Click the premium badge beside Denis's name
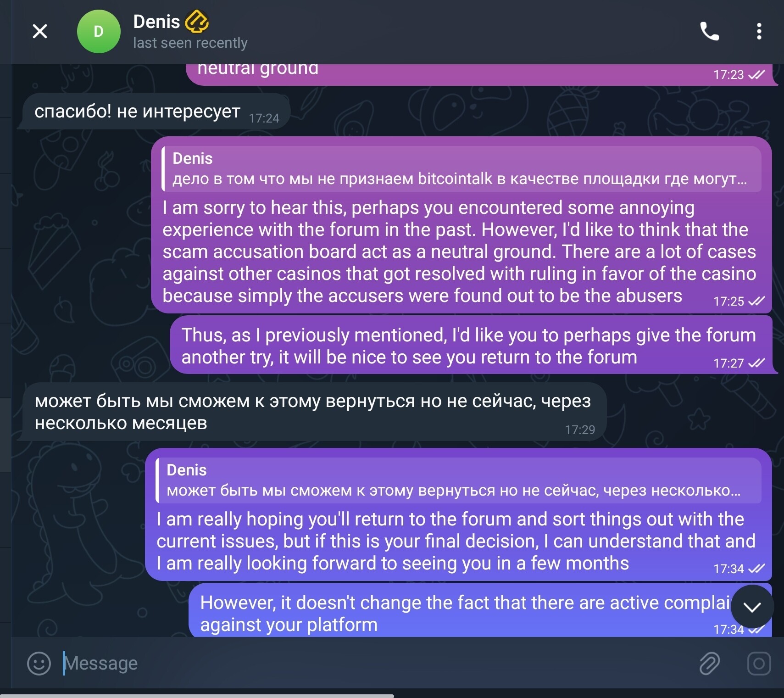 click(197, 22)
